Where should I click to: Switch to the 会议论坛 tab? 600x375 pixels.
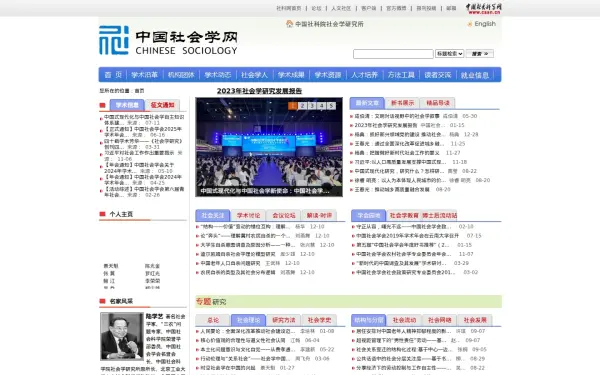pyautogui.click(x=284, y=215)
